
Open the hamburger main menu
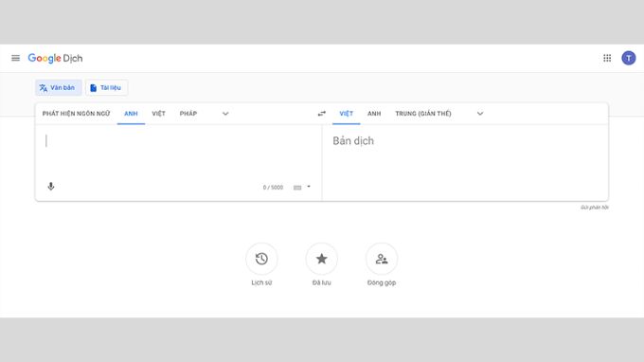[x=15, y=58]
